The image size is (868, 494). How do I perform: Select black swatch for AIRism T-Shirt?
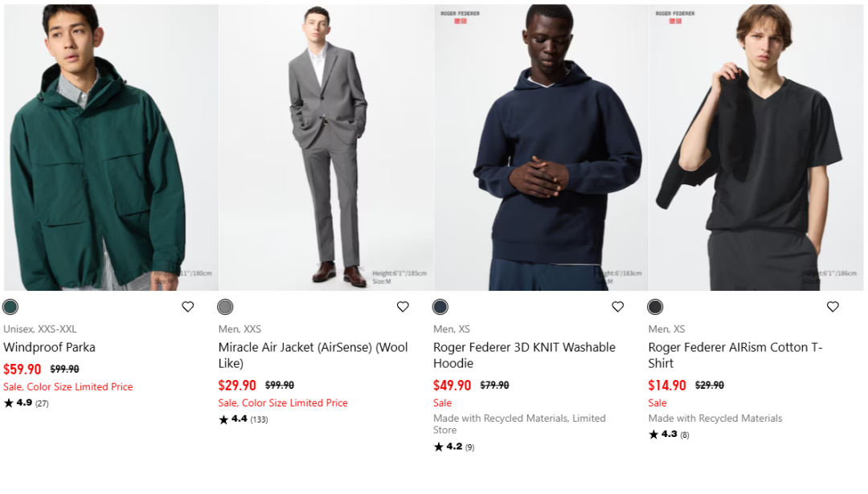pyautogui.click(x=655, y=307)
